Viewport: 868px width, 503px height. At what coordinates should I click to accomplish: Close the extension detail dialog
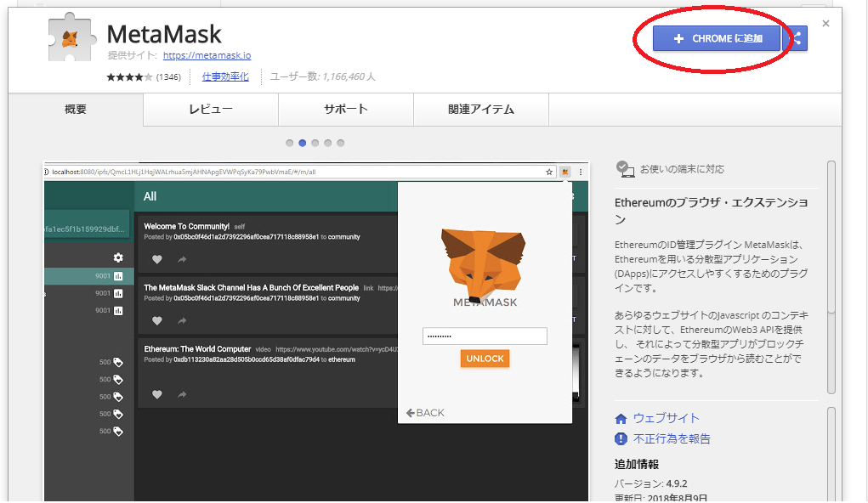coord(825,24)
